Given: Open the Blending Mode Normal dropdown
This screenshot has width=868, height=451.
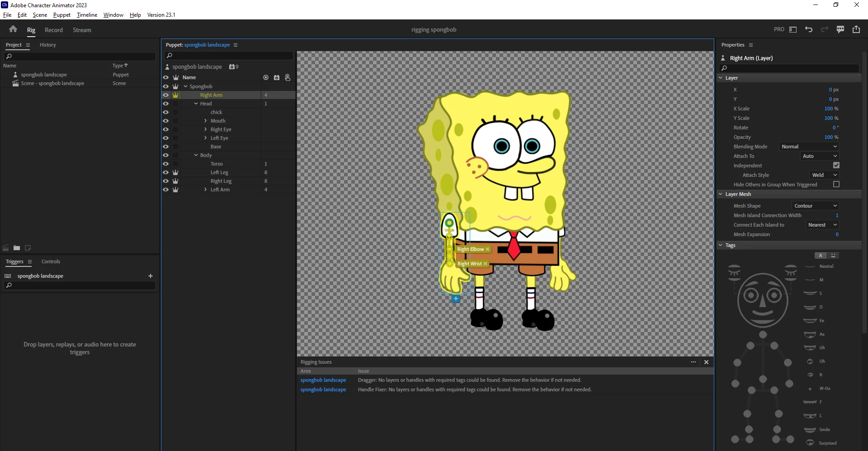Looking at the screenshot, I should pyautogui.click(x=809, y=147).
